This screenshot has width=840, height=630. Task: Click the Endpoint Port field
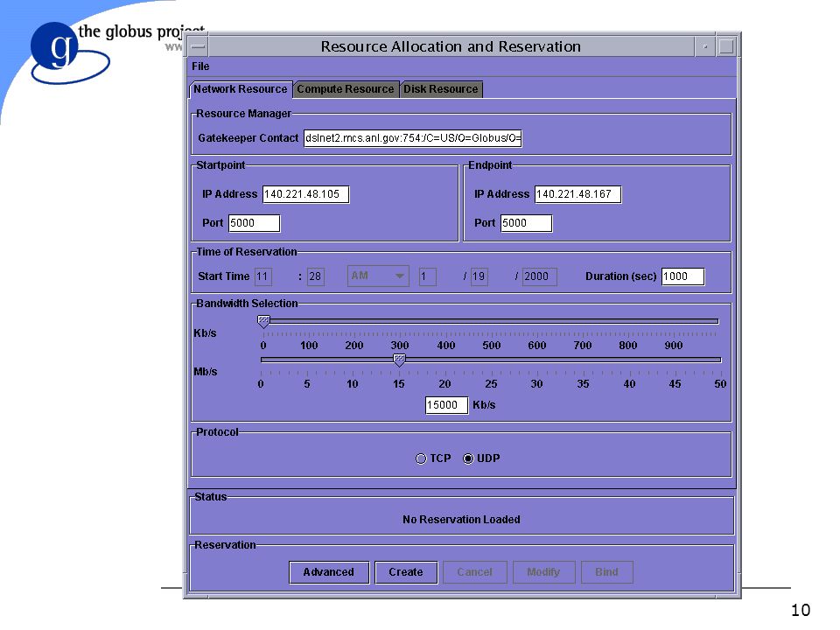(526, 223)
